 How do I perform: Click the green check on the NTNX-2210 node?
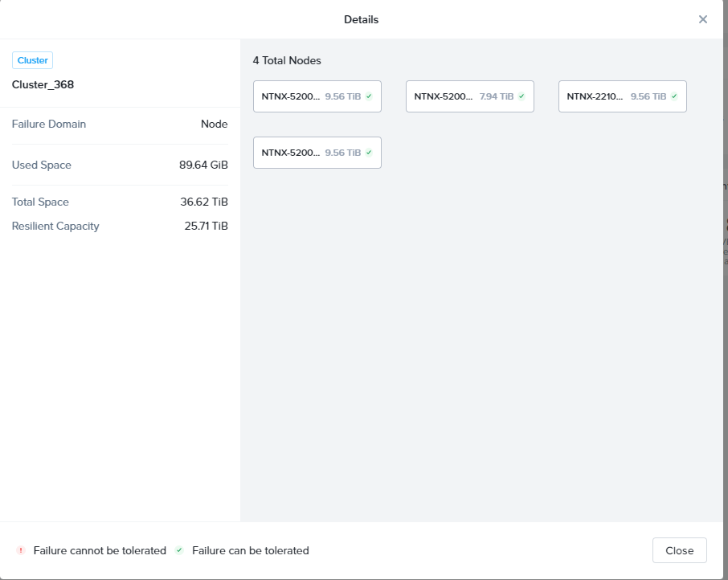click(674, 96)
